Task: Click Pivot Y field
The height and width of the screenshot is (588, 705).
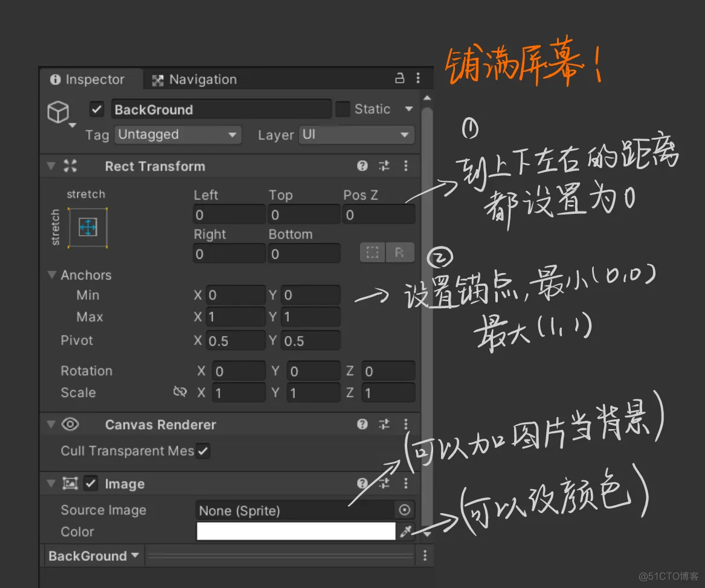Action: [x=311, y=341]
